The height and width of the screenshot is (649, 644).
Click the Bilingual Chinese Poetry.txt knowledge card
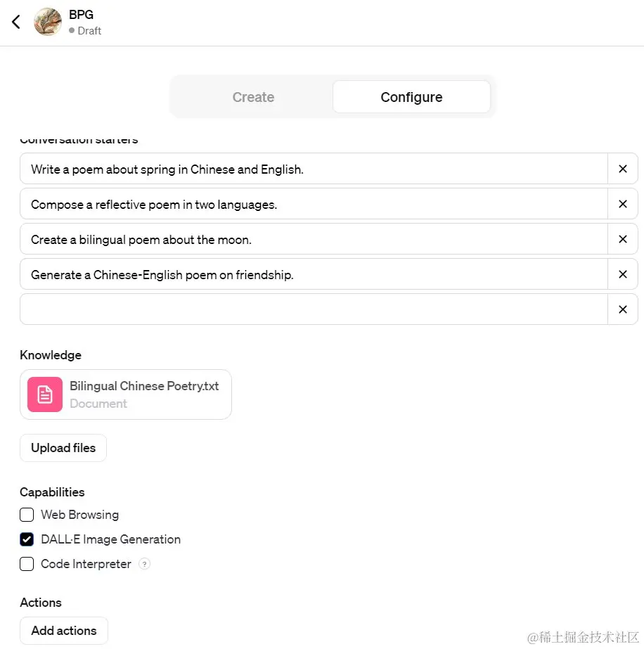(x=125, y=394)
